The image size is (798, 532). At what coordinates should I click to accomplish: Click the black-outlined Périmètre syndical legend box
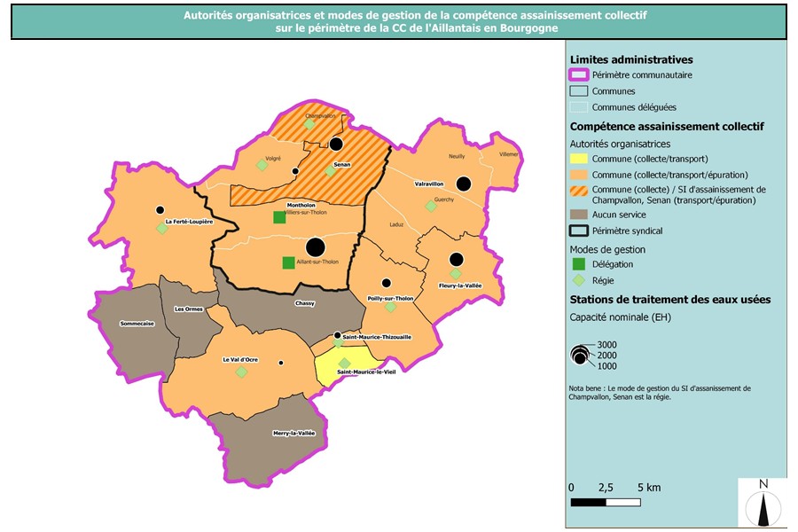coord(579,231)
